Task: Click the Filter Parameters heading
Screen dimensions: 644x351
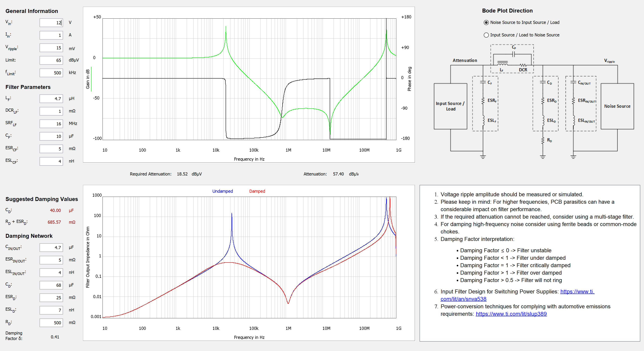Action: (x=28, y=87)
